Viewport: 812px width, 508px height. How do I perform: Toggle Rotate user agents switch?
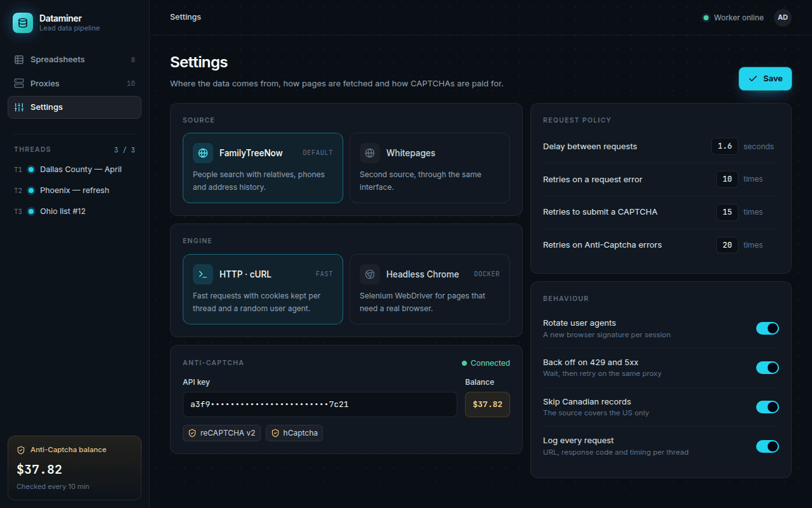tap(768, 328)
